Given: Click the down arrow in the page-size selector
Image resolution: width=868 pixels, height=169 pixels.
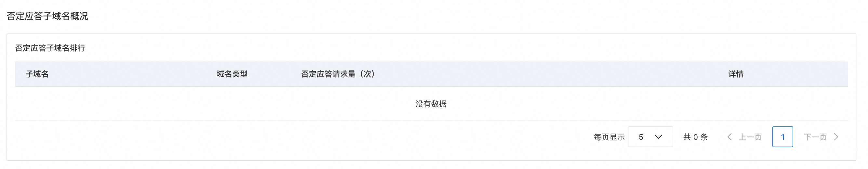Looking at the screenshot, I should (x=658, y=137).
